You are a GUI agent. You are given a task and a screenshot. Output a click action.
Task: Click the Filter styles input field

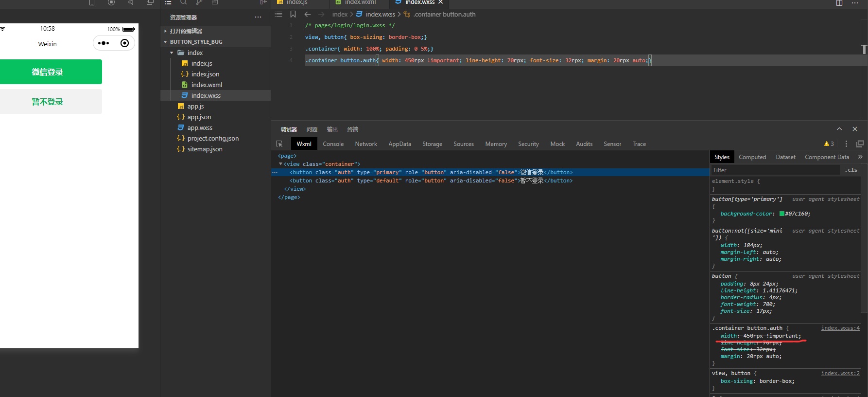[x=776, y=170]
